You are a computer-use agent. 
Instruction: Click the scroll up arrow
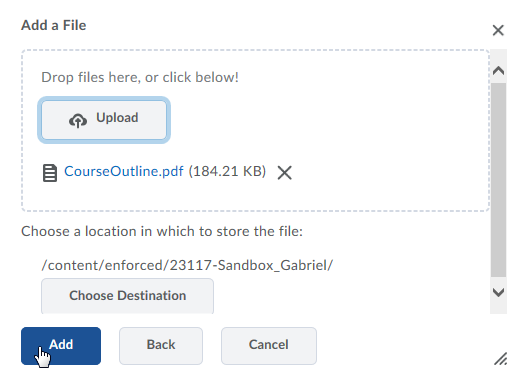point(499,70)
